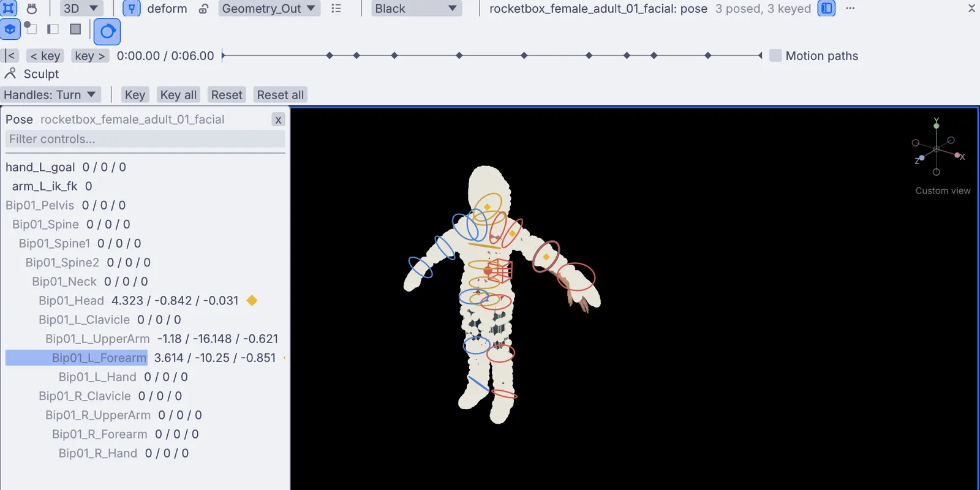
Task: Go to next keyframe with key >
Action: point(90,56)
